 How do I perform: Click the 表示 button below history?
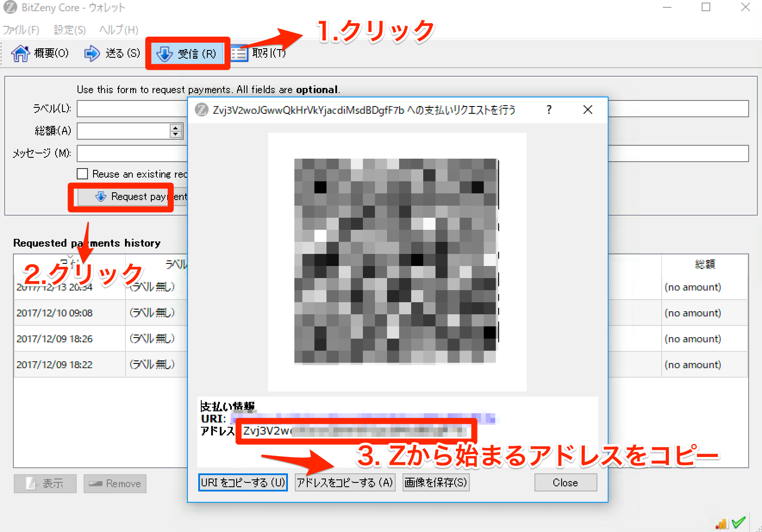pyautogui.click(x=45, y=484)
